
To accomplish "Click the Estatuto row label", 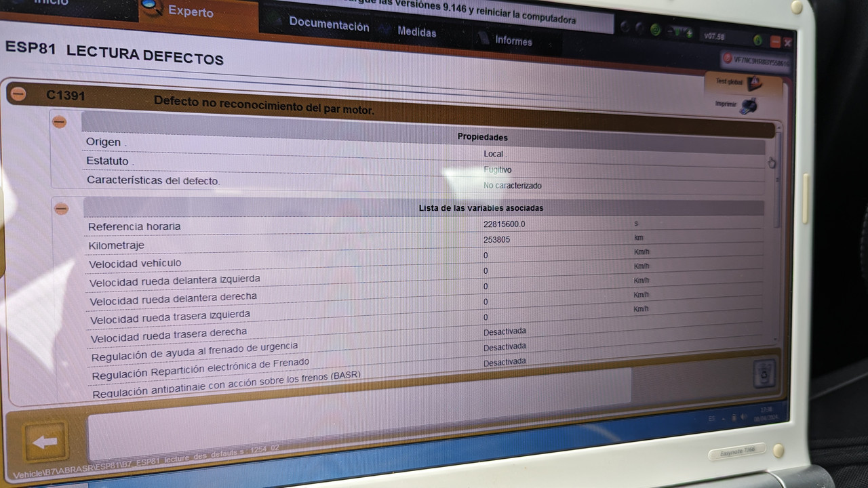I will pyautogui.click(x=110, y=161).
